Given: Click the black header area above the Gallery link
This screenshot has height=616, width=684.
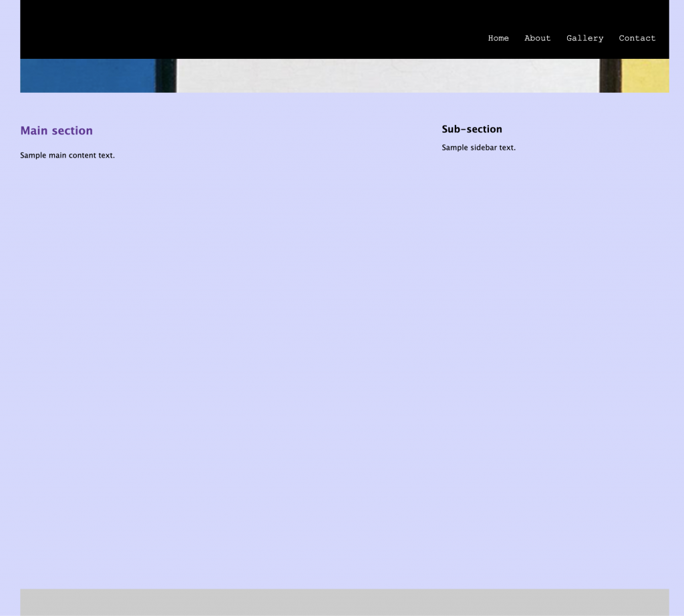Looking at the screenshot, I should [584, 15].
